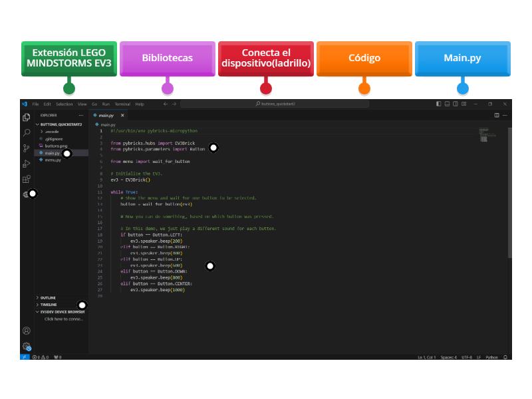Image resolution: width=532 pixels, height=399 pixels.
Task: Open the Terminal menu
Action: click(x=122, y=104)
